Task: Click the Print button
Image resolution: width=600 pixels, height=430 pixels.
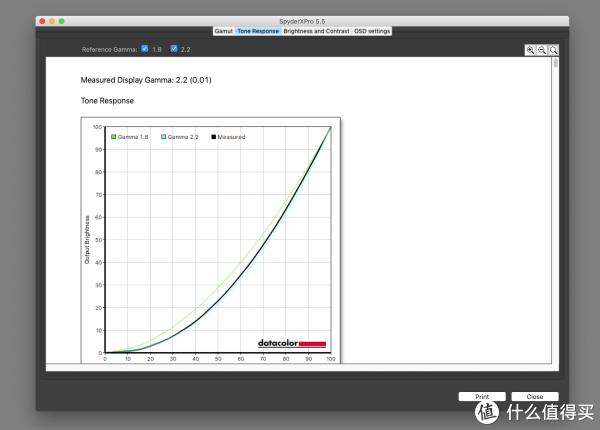Action: pos(482,396)
